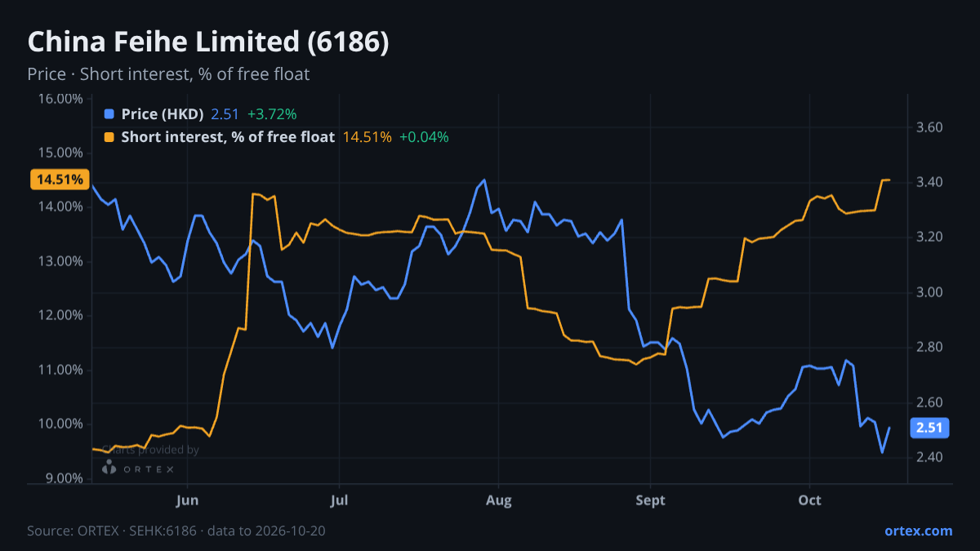Click the Sept x-axis label

650,500
